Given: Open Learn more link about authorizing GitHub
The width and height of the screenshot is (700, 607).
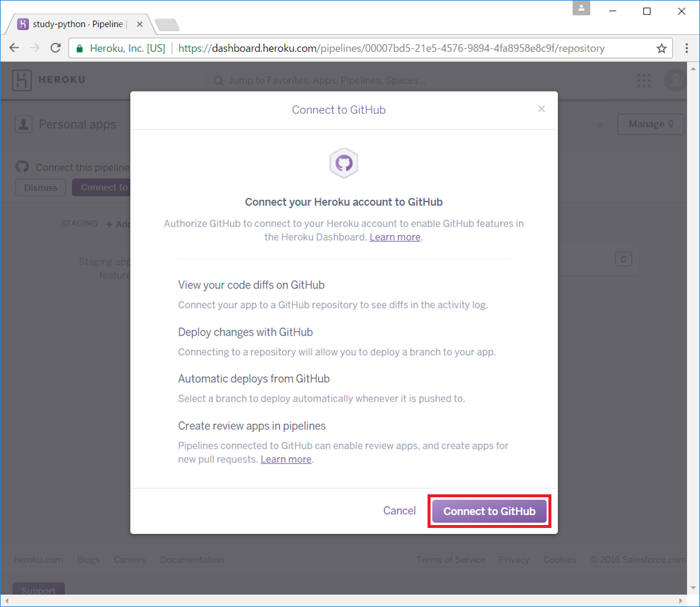Looking at the screenshot, I should (x=395, y=237).
